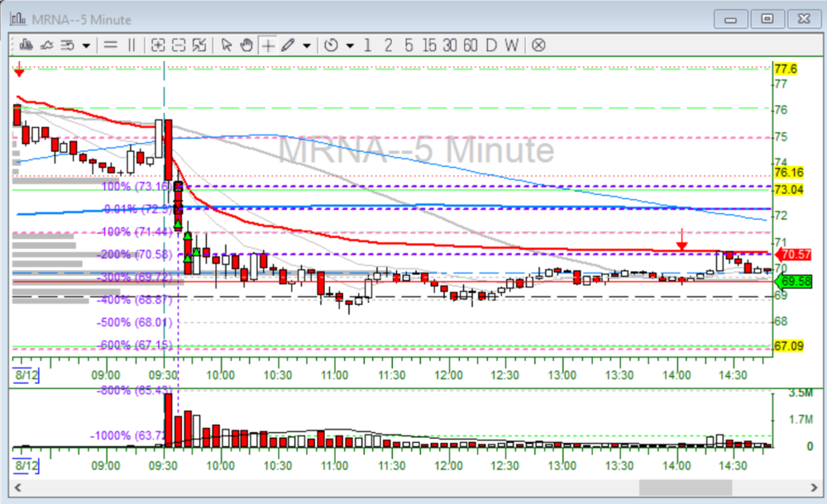Enable the crosshair cursor tool
The height and width of the screenshot is (504, 827).
(x=267, y=45)
